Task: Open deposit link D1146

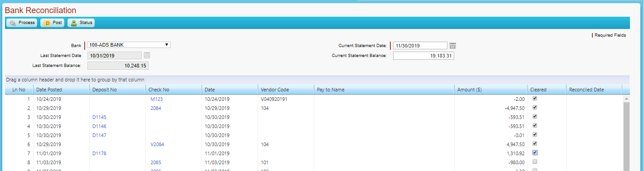Action: point(99,126)
